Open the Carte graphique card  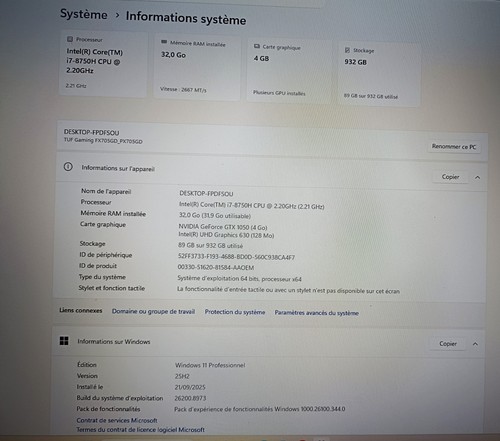[289, 71]
